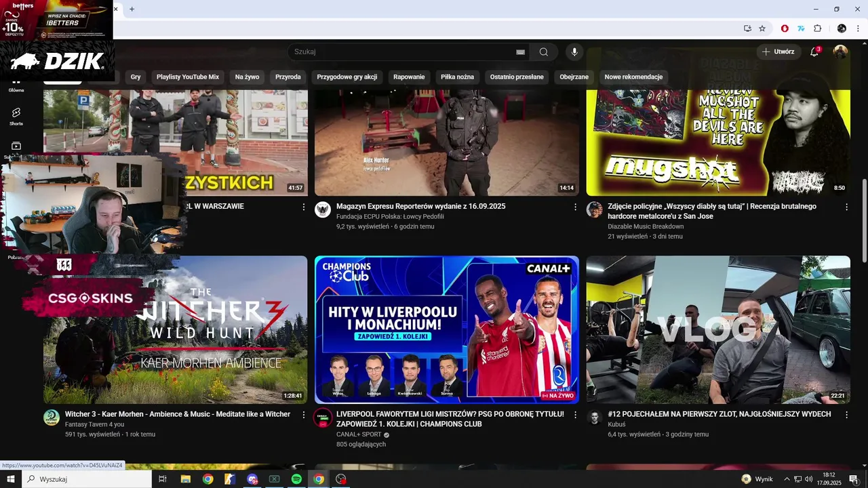Select the Obejrzane filter chip
The image size is (868, 488).
click(x=574, y=77)
